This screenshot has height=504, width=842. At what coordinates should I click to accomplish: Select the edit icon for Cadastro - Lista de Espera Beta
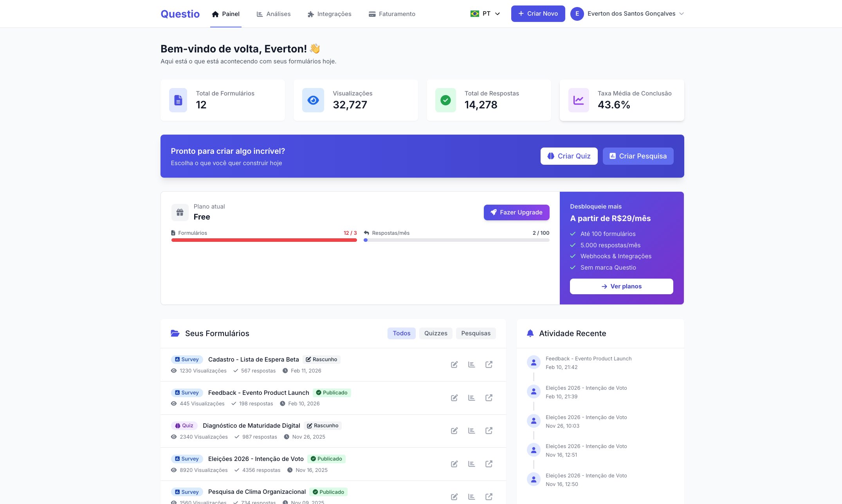454,364
